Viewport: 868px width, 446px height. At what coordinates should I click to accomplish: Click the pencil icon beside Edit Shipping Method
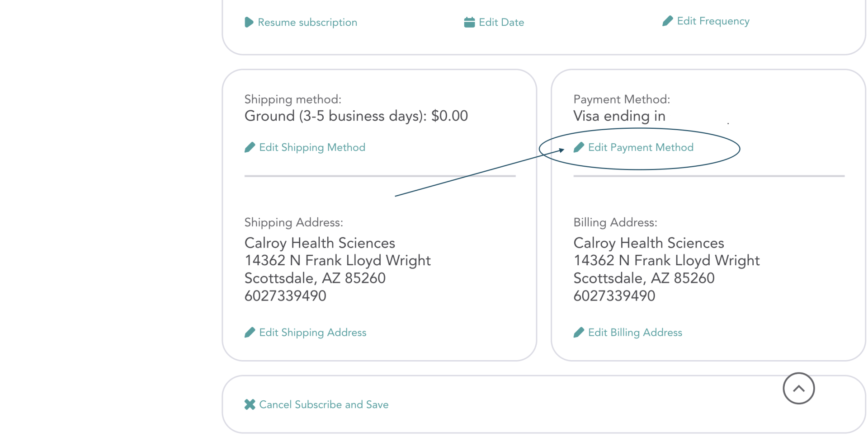tap(250, 147)
